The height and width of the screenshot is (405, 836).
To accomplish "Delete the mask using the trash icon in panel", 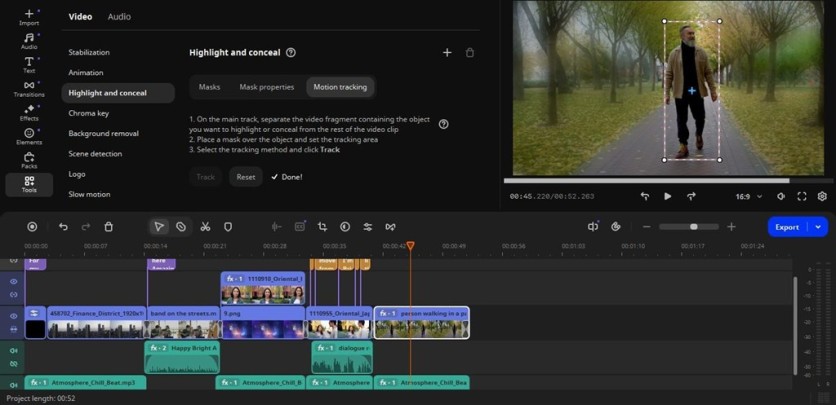I will pos(469,53).
